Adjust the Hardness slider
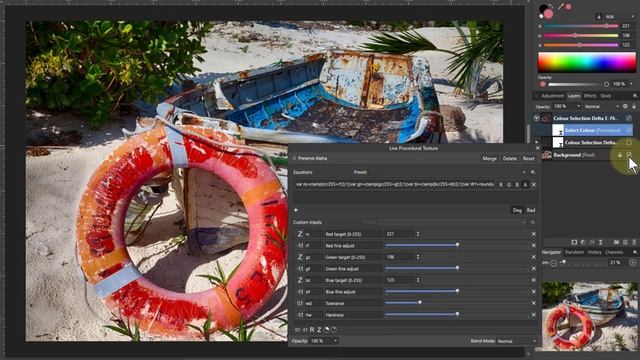The height and width of the screenshot is (360, 640). click(x=456, y=314)
